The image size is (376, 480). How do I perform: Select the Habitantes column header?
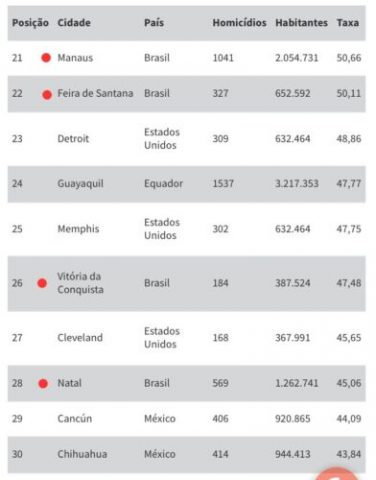(301, 23)
